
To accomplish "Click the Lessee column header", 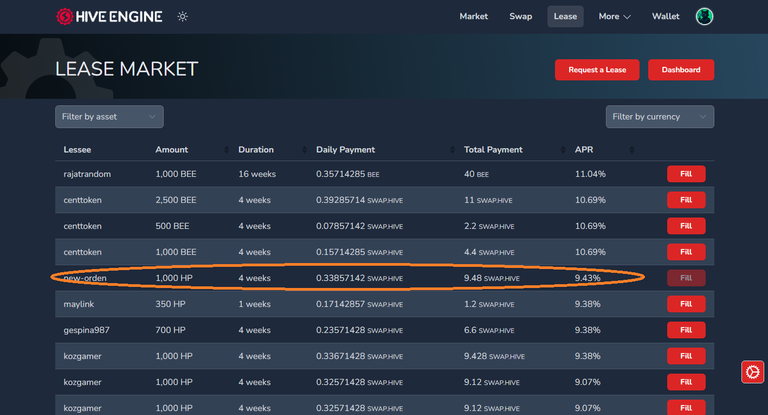I will click(x=77, y=150).
